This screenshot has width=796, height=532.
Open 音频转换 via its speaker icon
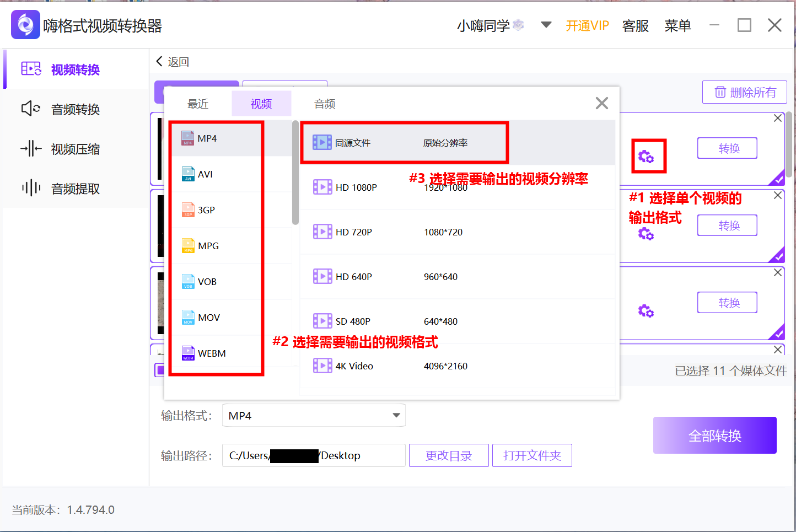click(x=31, y=109)
